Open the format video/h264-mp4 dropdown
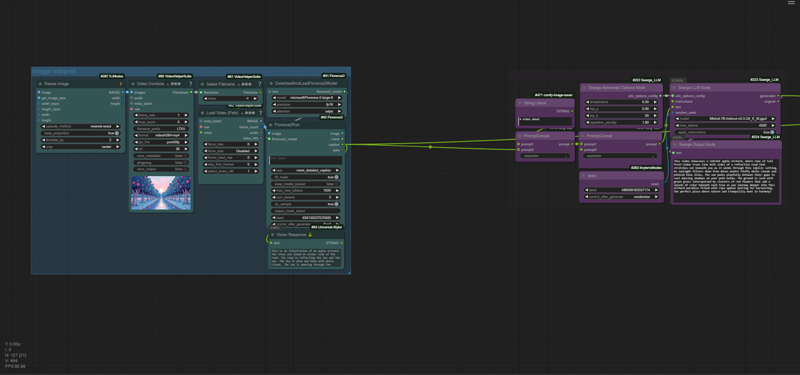This screenshot has height=375, width=800. [x=161, y=135]
